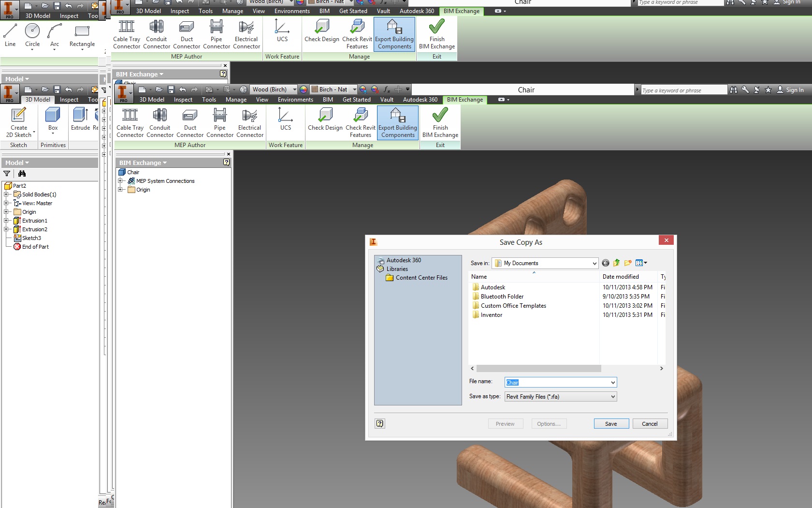Screen dimensions: 812x508
Task: Open the help icon in Save Copy As dialog
Action: (380, 424)
